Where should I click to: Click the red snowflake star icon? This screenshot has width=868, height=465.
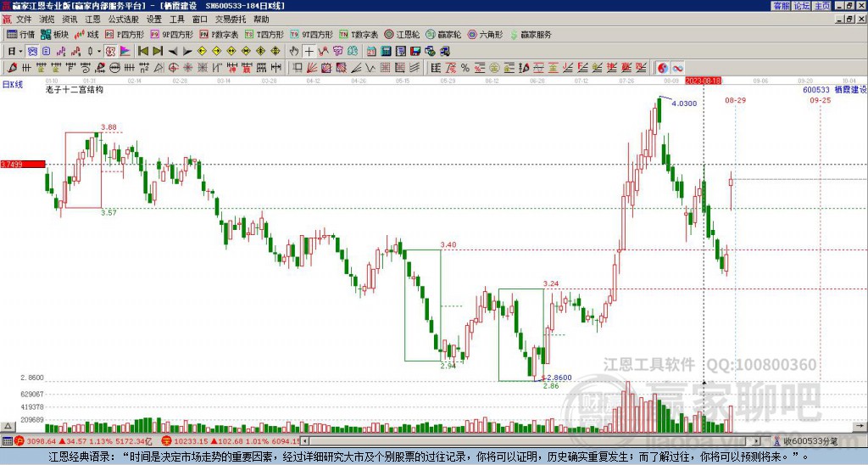(187, 68)
